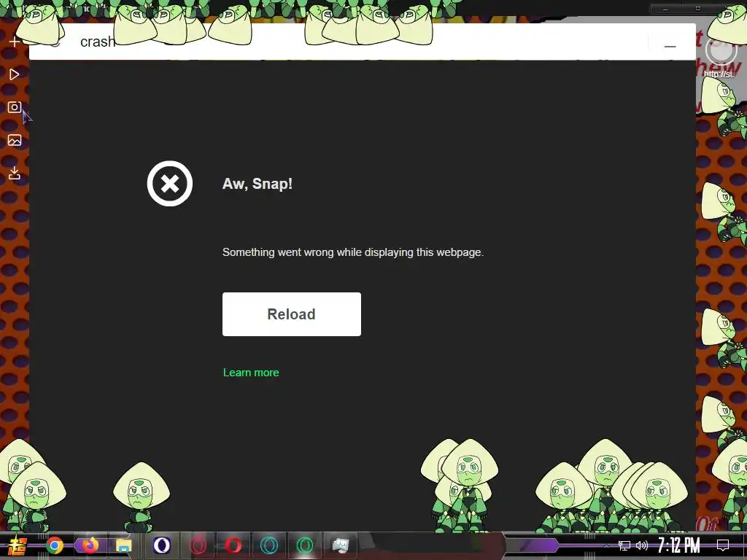Image resolution: width=747 pixels, height=560 pixels.
Task: Open the downloads panel in the sidebar
Action: (15, 173)
